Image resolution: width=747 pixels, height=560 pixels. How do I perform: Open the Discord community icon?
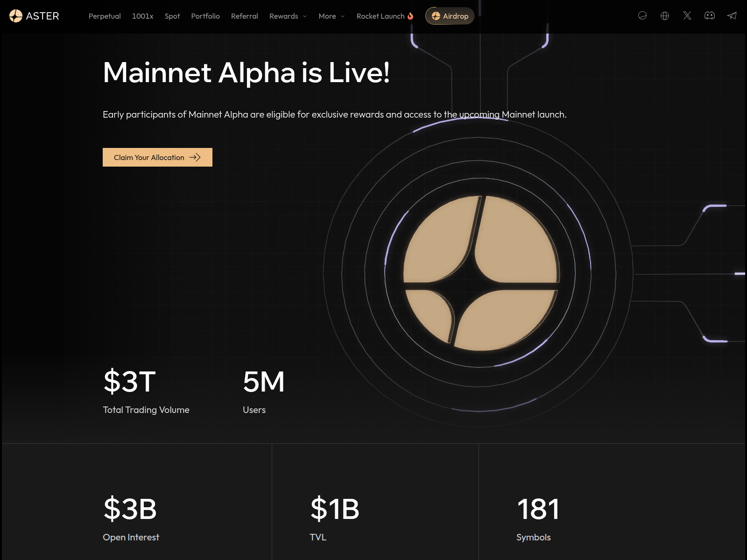pyautogui.click(x=710, y=16)
